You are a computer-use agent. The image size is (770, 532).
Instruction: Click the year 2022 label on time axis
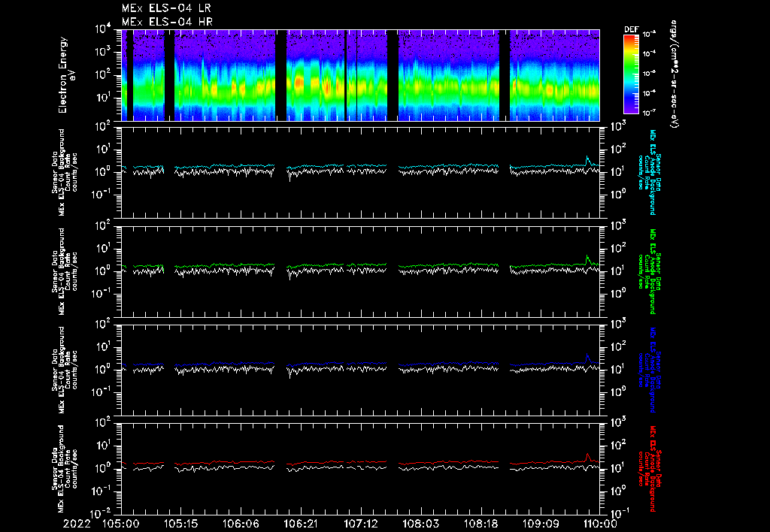point(77,524)
